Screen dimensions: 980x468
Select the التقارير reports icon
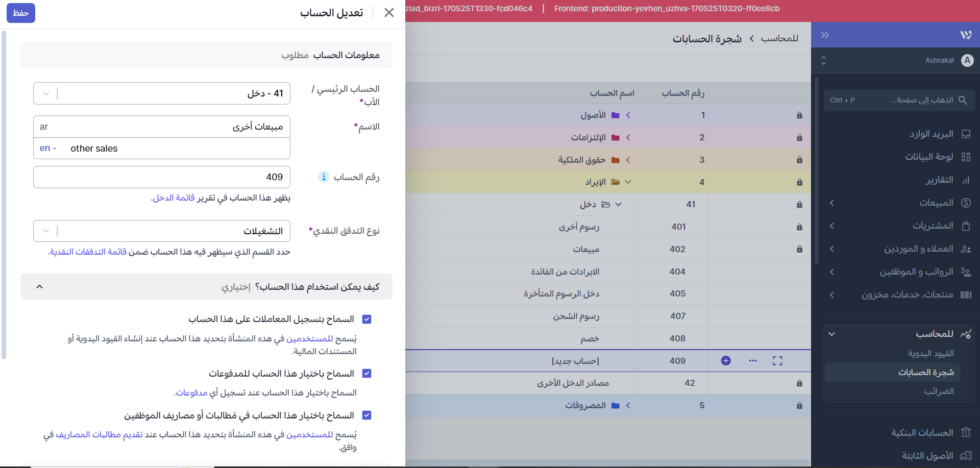click(x=965, y=180)
